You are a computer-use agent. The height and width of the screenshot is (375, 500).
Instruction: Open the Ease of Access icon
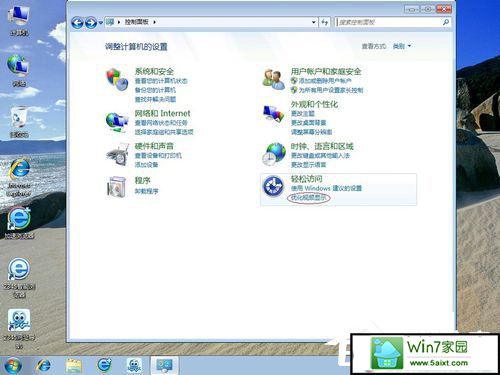click(273, 186)
